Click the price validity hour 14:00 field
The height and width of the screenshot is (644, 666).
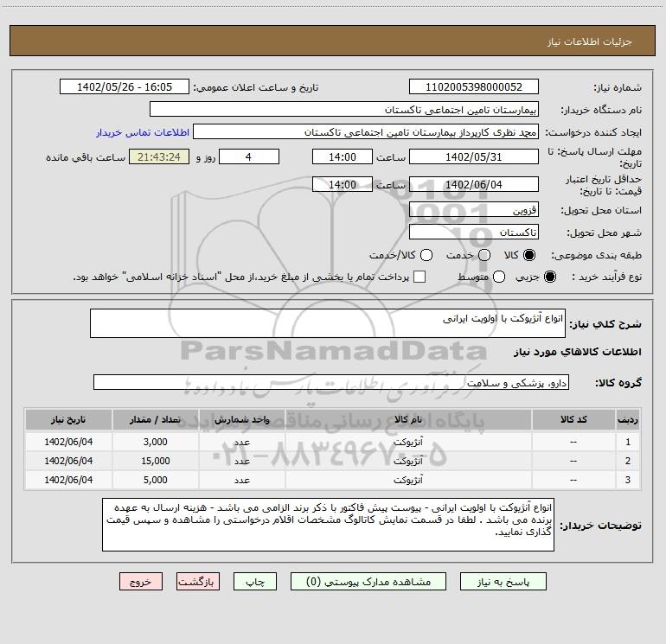343,184
